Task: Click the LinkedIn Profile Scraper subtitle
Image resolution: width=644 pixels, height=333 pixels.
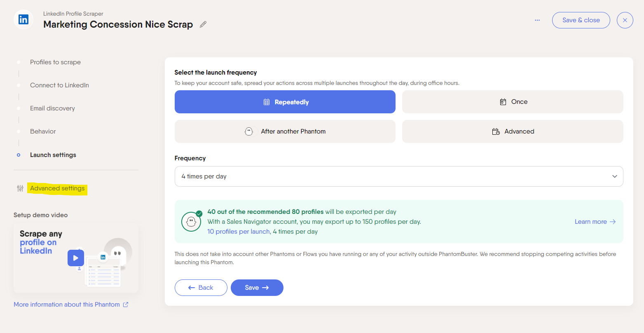Action: click(x=73, y=14)
